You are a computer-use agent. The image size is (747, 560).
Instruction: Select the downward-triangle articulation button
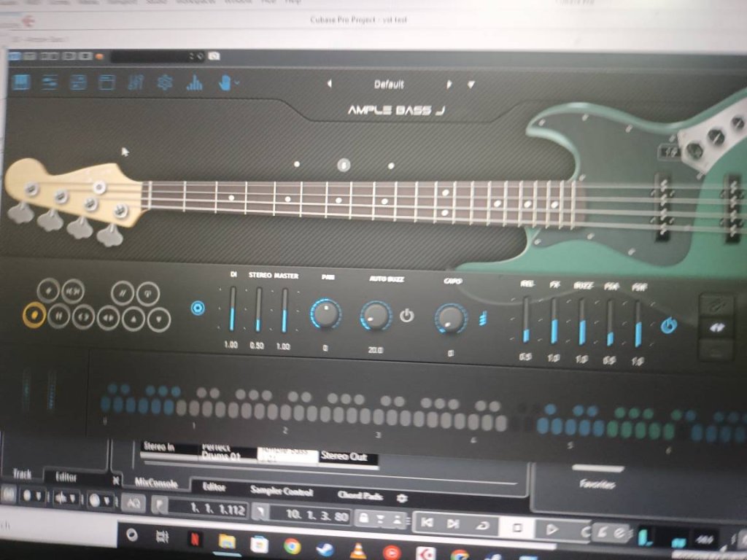(159, 320)
